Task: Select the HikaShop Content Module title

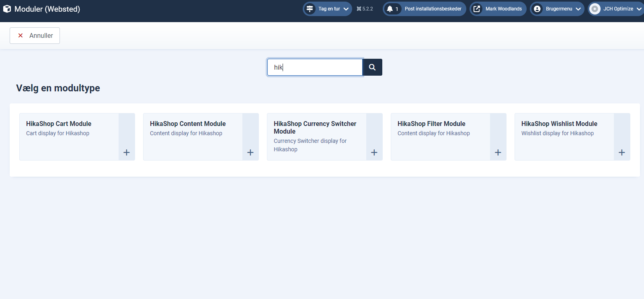Action: click(188, 124)
